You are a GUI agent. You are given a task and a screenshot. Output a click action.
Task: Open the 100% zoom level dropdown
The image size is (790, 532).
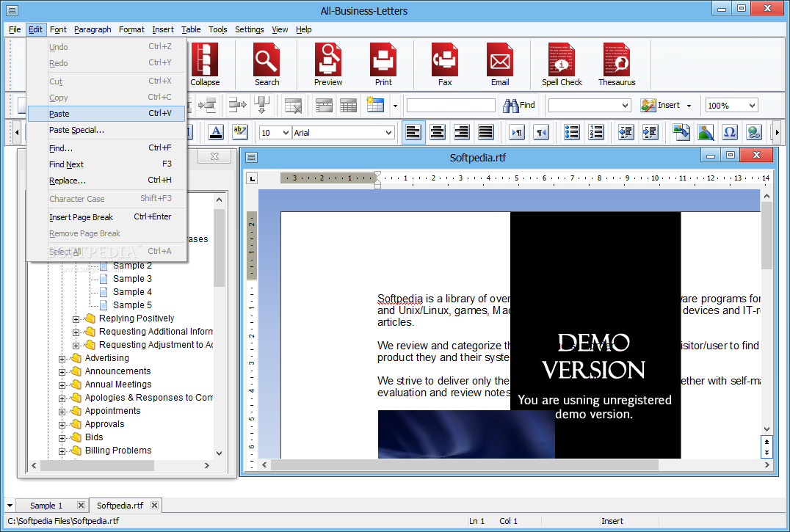tap(751, 106)
